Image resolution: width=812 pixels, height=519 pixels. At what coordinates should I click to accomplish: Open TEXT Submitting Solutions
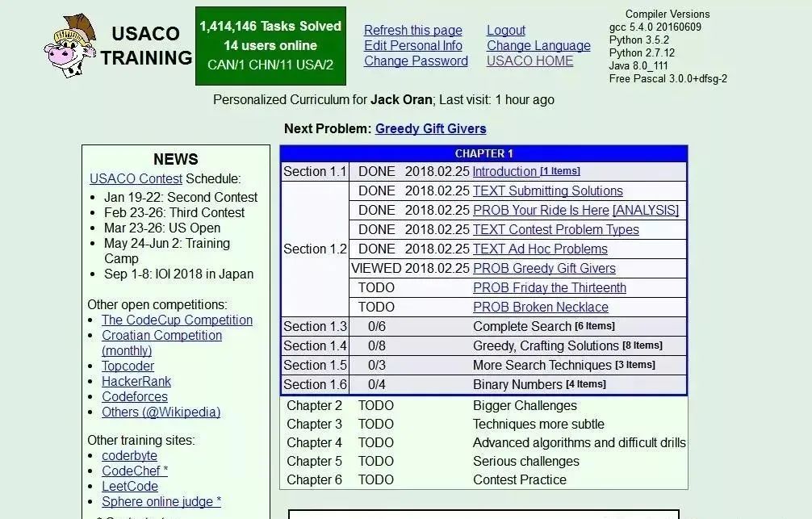548,191
